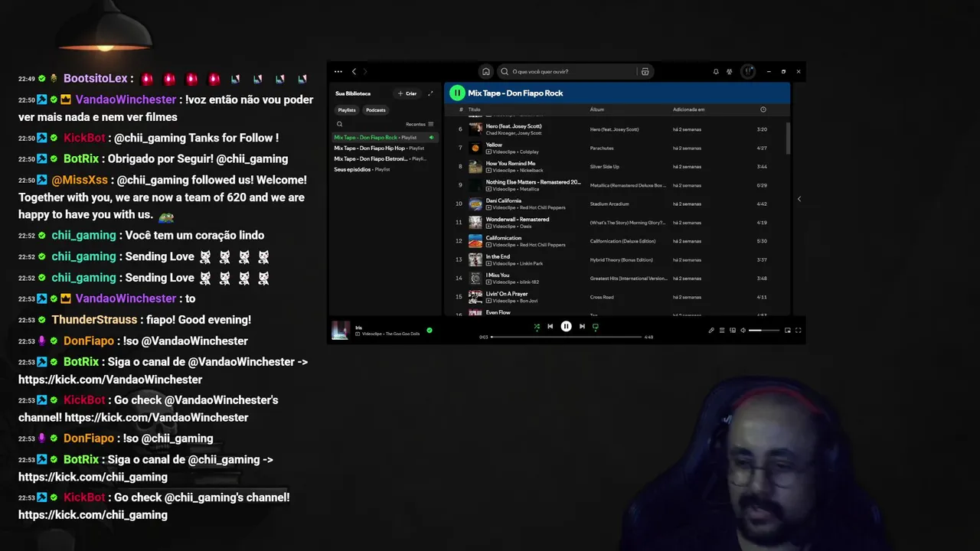Select the track Livin' On A Prayer
The width and height of the screenshot is (980, 551).
(x=507, y=294)
